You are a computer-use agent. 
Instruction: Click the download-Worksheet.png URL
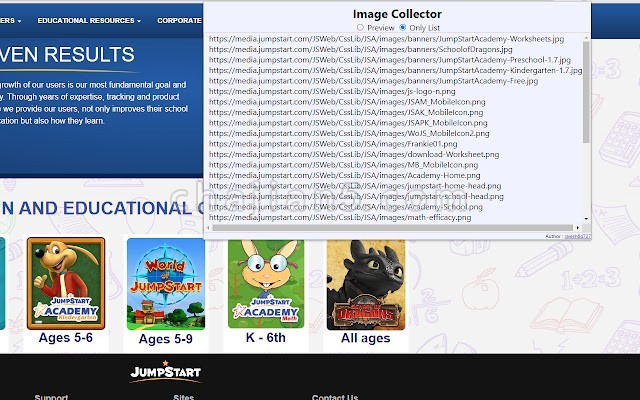pyautogui.click(x=354, y=154)
